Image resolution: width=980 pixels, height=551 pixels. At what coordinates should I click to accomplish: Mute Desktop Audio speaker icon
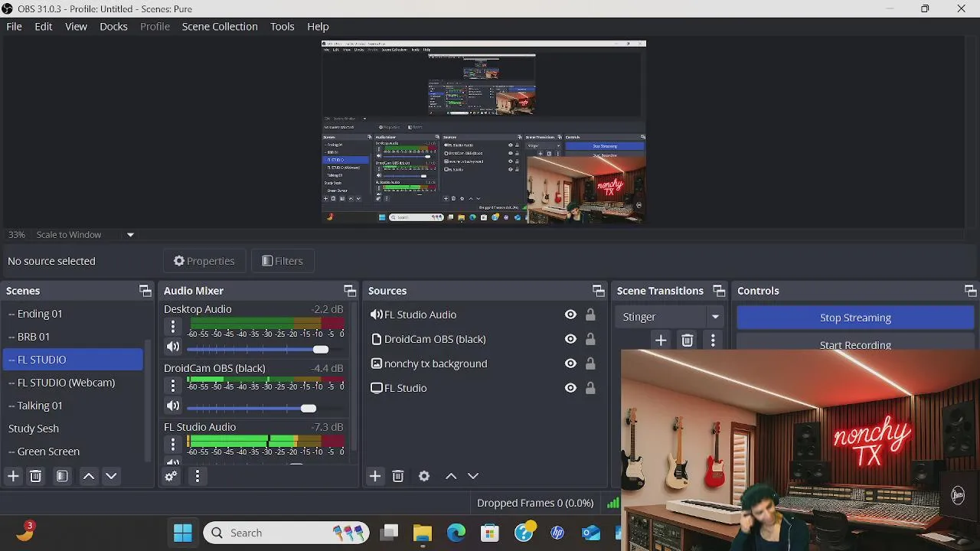pyautogui.click(x=173, y=347)
